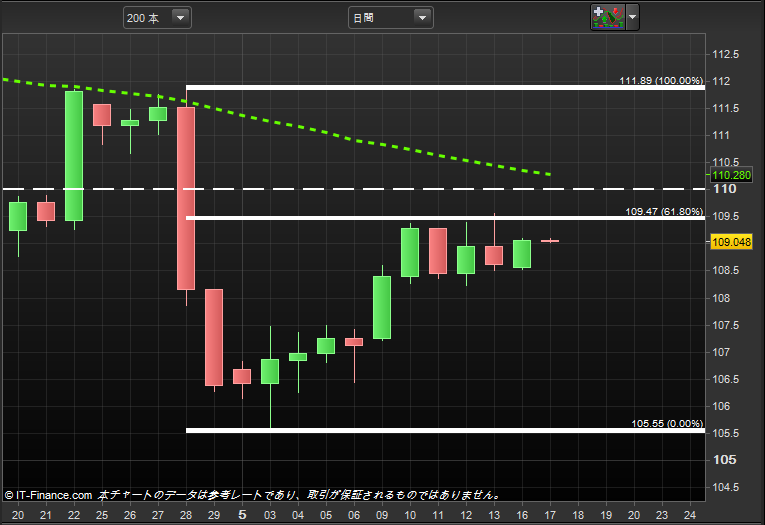765x525 pixels.
Task: Click the green candle on day 10
Action: 410,252
